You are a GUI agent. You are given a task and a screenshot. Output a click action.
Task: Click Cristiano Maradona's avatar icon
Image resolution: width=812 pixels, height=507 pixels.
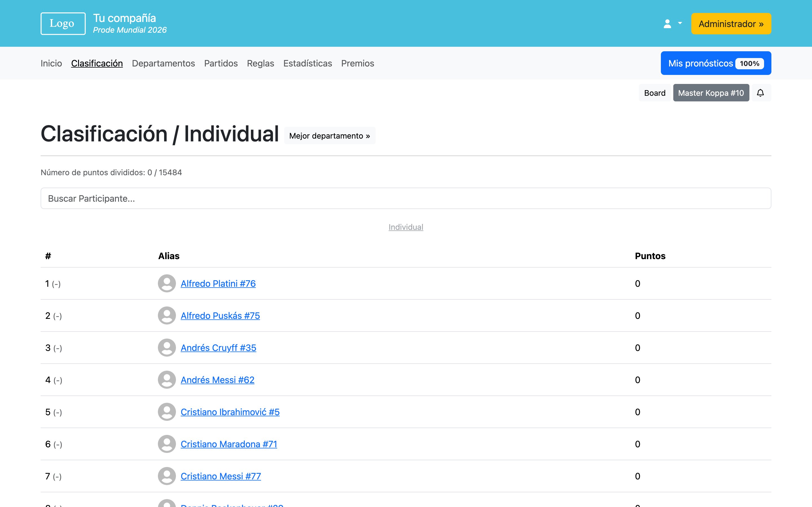pos(167,444)
